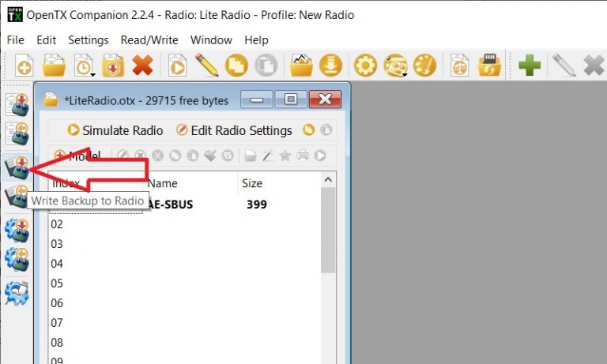Screen dimensions: 607x364
Task: Click the model list scroll up arrow
Action: pyautogui.click(x=328, y=180)
